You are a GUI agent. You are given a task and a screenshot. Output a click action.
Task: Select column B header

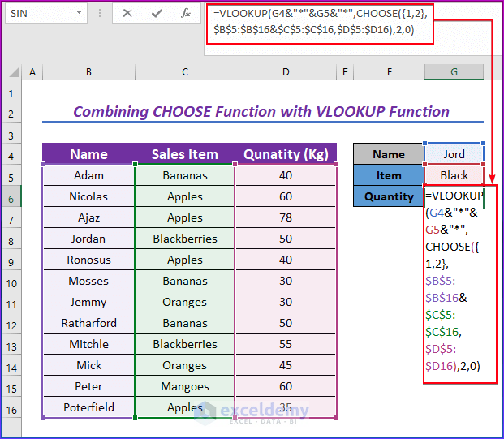(x=88, y=72)
